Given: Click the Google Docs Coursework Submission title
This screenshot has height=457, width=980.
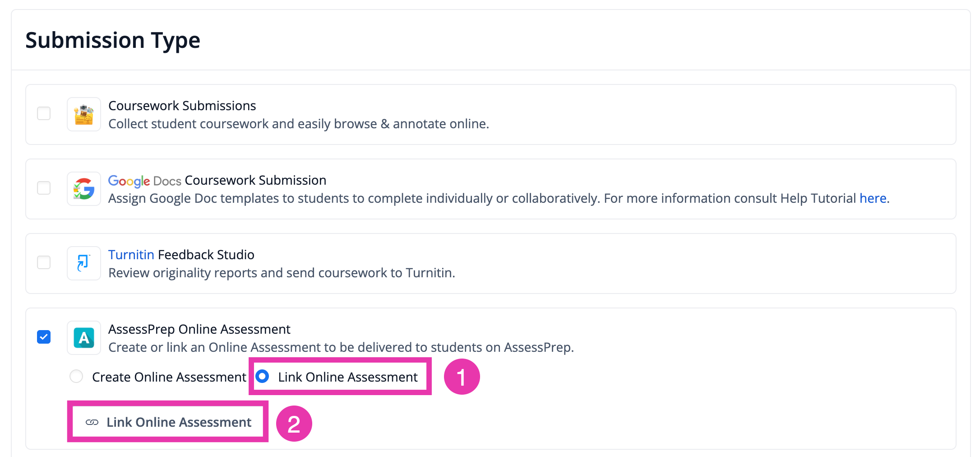Looking at the screenshot, I should [217, 180].
